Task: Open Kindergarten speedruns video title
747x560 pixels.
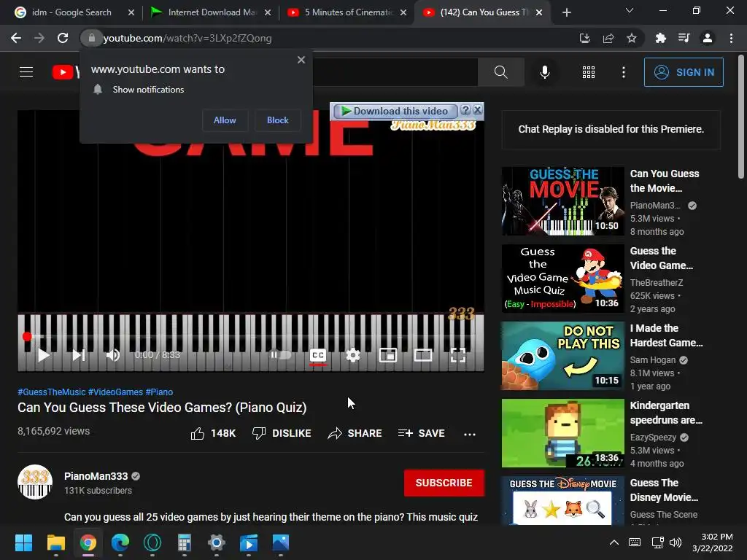Action: tap(666, 413)
